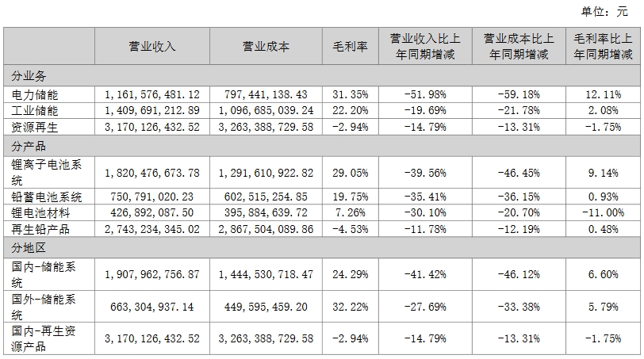The width and height of the screenshot is (644, 359).
Task: Click the revenue cell 1,161,576,481.12
Action: pos(151,94)
